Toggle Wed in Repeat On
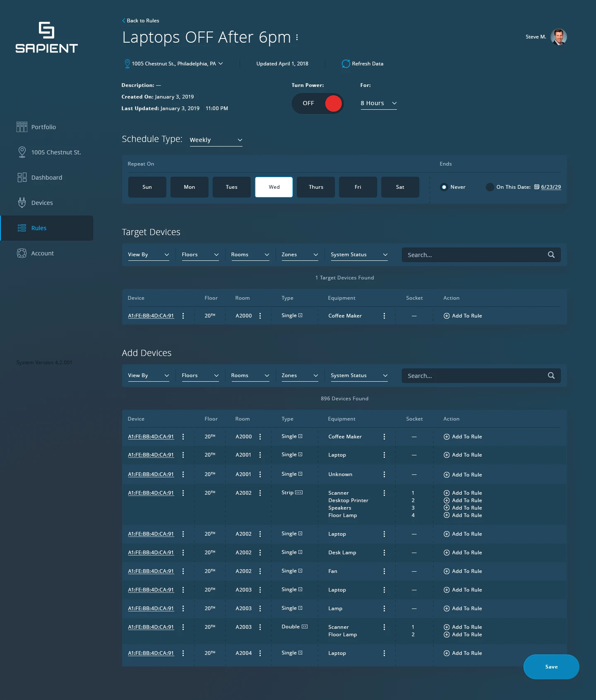Viewport: 596px width, 700px height. (x=274, y=187)
